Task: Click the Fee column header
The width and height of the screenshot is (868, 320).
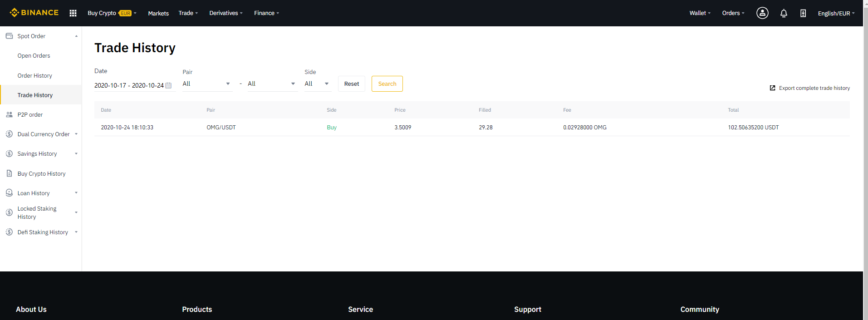Action: click(567, 110)
